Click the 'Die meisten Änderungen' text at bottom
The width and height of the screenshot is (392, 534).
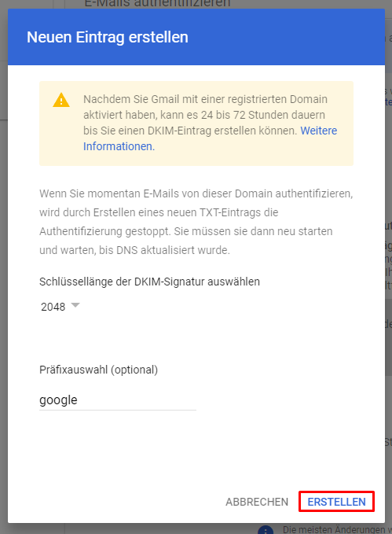click(337, 529)
